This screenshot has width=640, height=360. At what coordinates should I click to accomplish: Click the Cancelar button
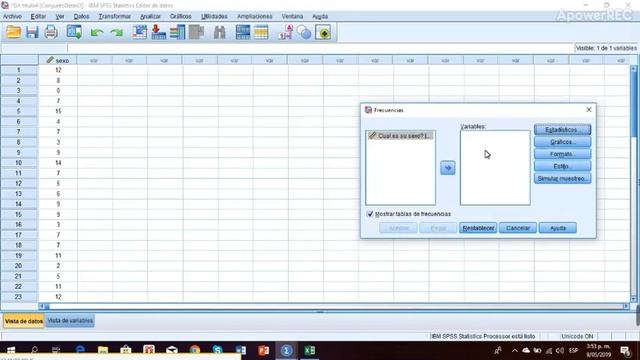click(x=518, y=228)
